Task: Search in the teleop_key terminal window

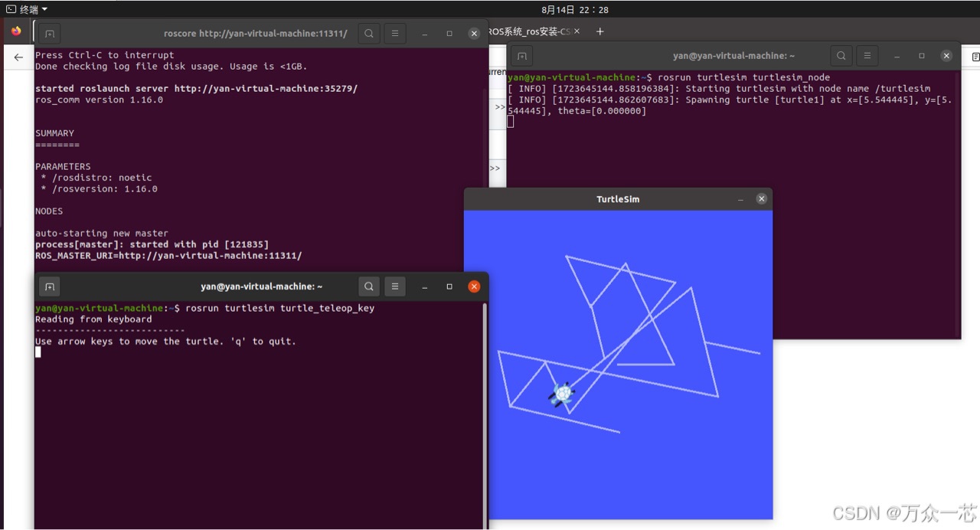Action: pos(369,286)
